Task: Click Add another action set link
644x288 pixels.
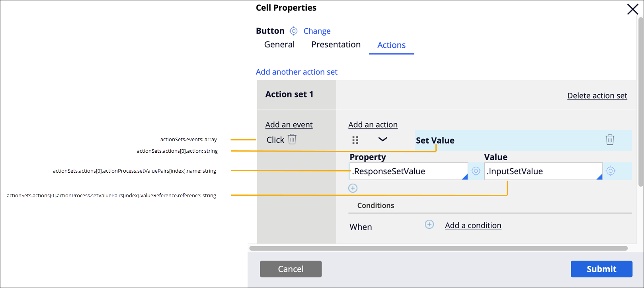Action: 297,72
